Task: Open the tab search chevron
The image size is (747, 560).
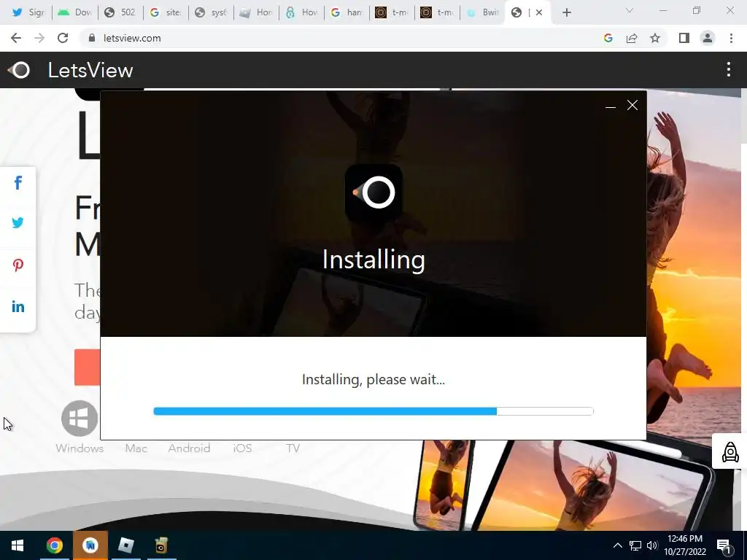Action: 630,10
